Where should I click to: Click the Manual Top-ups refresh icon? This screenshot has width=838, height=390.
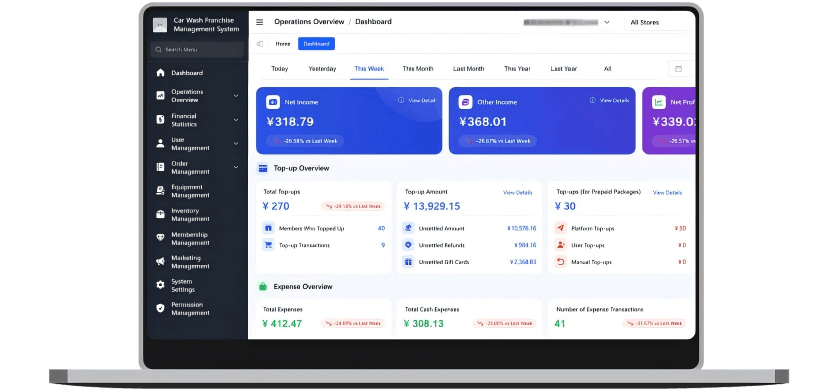click(561, 262)
